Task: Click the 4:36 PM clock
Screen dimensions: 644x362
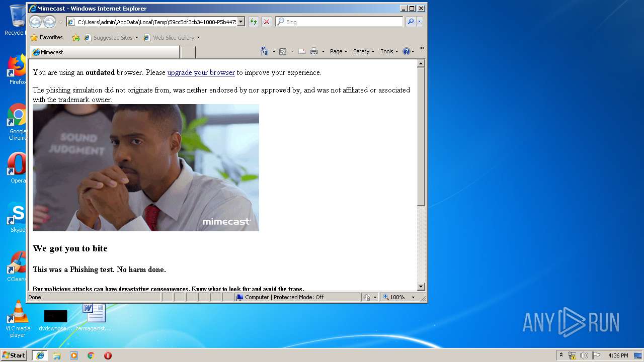Action: pos(618,355)
